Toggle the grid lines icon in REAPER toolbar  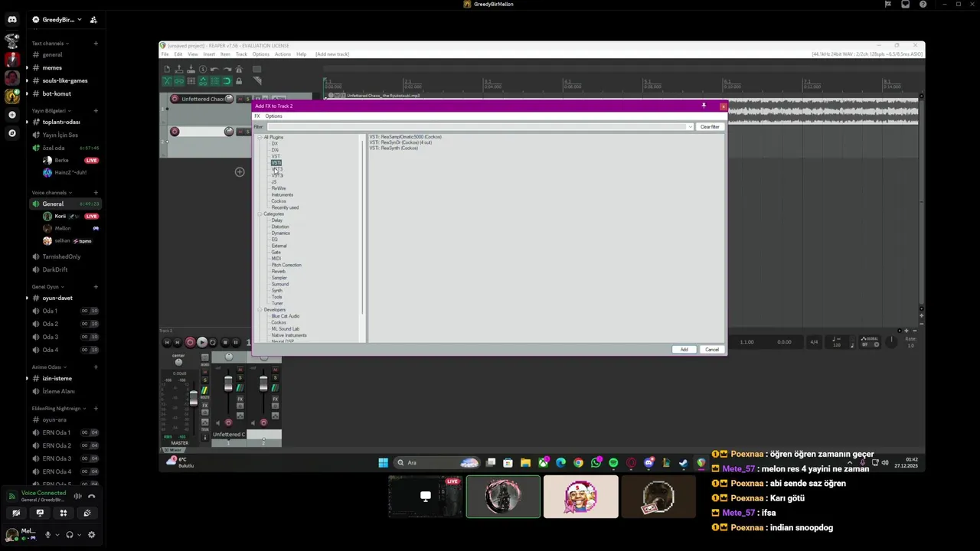215,81
